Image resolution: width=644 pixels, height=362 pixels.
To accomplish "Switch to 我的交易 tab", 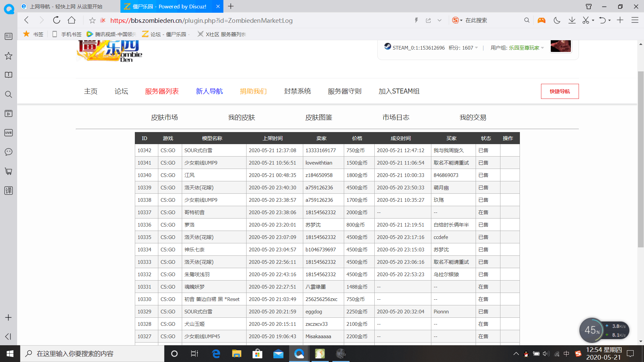I will (473, 117).
